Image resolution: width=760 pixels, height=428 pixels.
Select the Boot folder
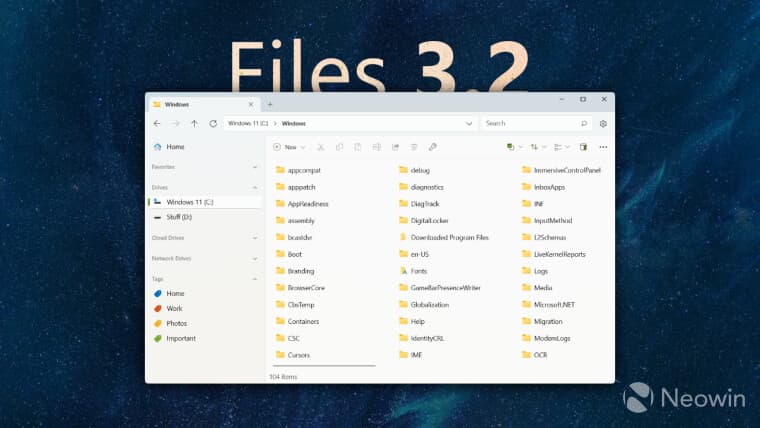[289, 254]
